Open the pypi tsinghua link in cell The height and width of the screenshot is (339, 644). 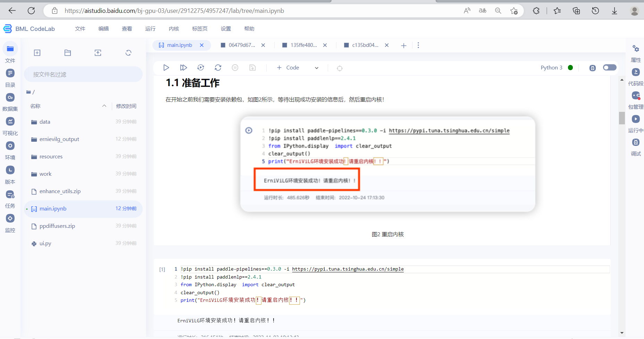click(348, 269)
